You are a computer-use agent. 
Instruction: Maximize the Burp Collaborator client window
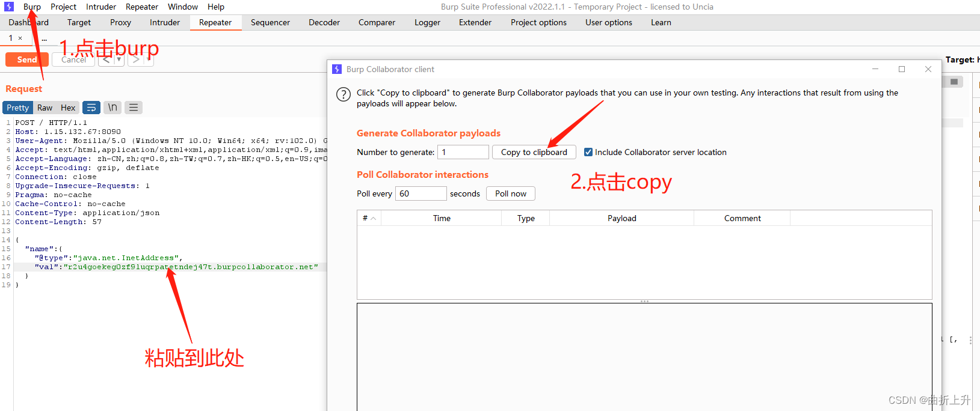click(902, 69)
